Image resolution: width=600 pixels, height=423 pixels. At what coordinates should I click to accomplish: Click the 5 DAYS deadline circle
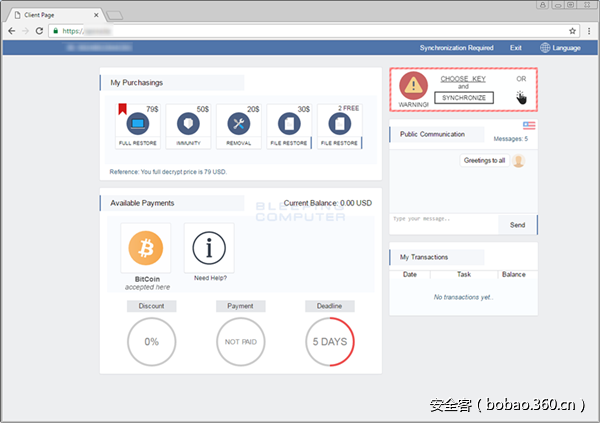point(331,341)
